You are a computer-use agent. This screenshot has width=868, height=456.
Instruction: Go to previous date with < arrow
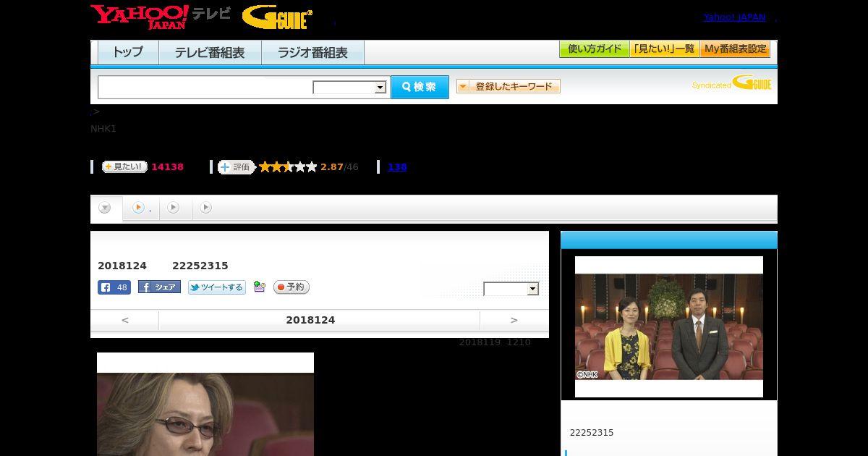point(124,320)
